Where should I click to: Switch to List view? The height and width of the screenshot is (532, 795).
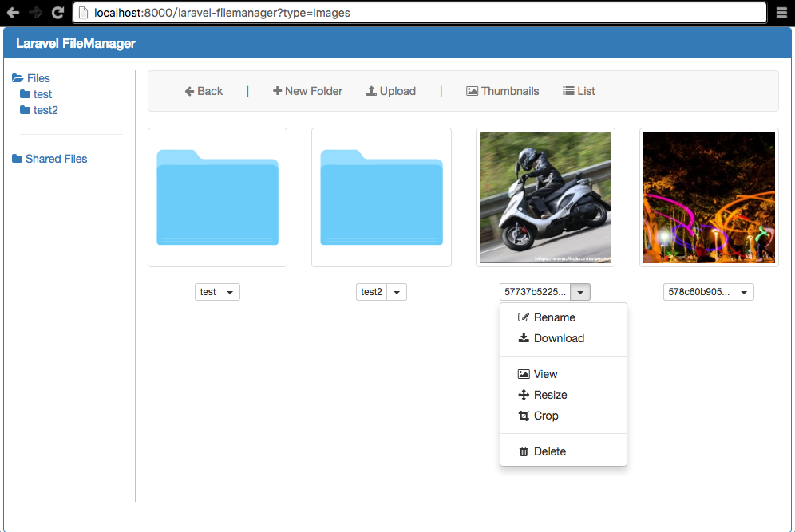tap(579, 91)
